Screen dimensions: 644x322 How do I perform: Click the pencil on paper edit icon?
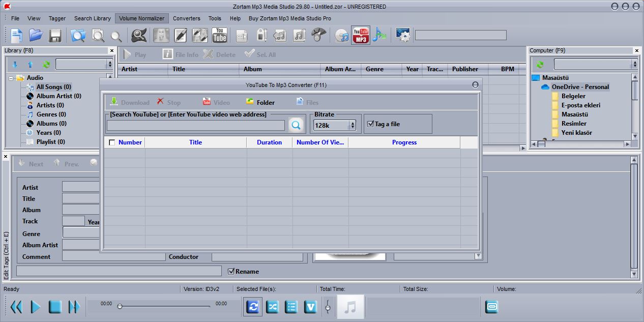[181, 35]
